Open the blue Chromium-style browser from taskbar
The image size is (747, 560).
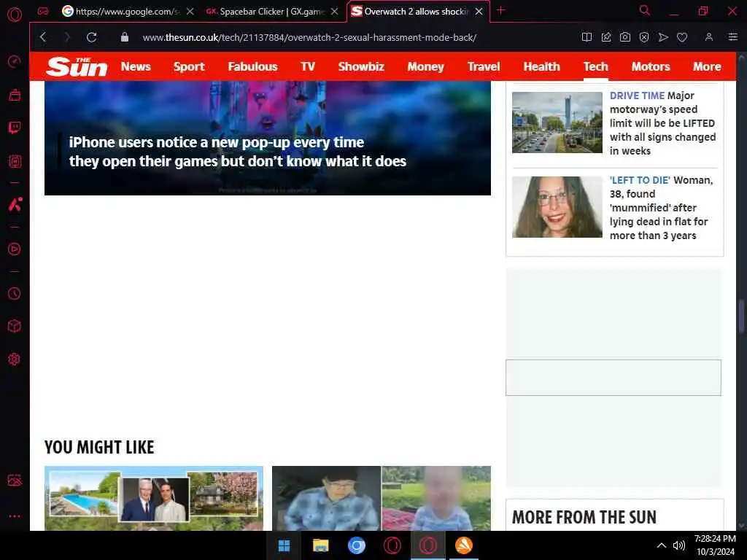[x=356, y=545]
